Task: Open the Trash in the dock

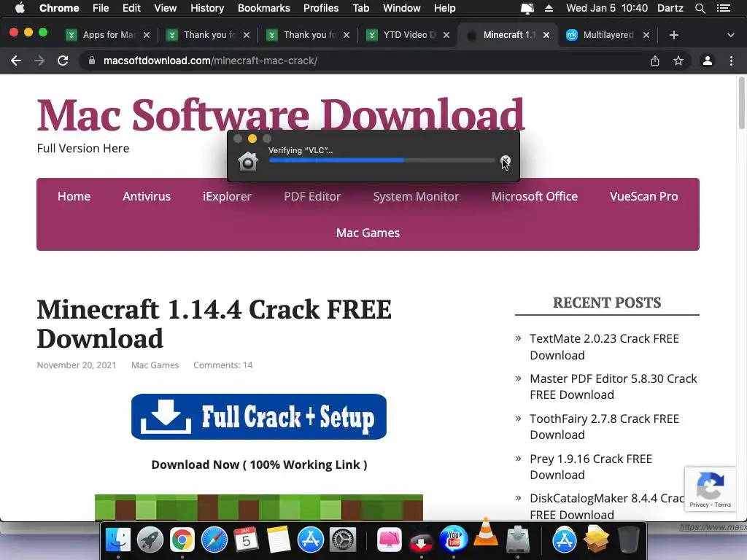Action: (628, 540)
